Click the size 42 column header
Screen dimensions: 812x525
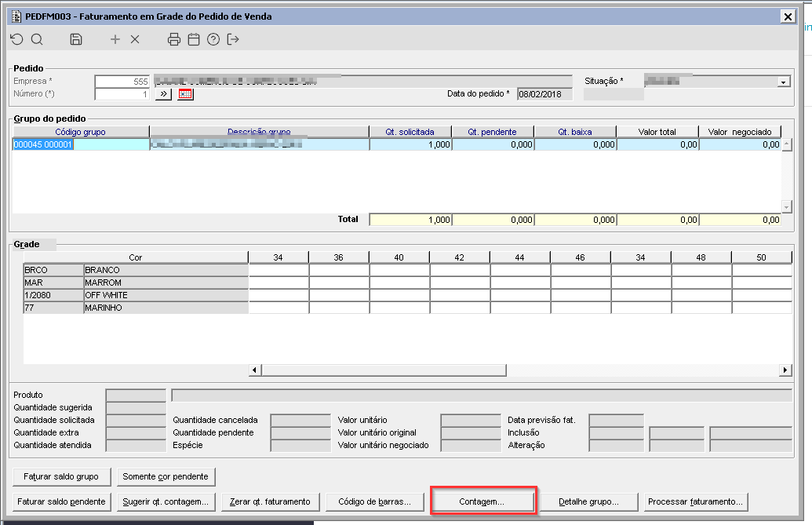coord(459,257)
